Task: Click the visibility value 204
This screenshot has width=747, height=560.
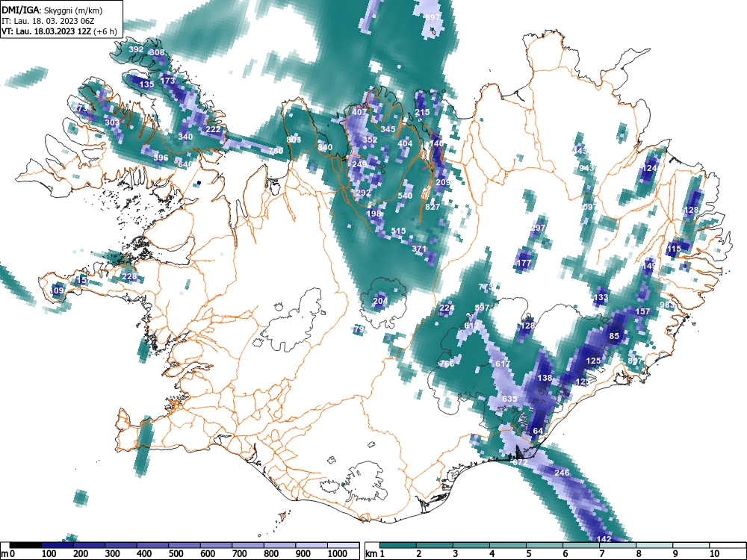Action: 380,301
